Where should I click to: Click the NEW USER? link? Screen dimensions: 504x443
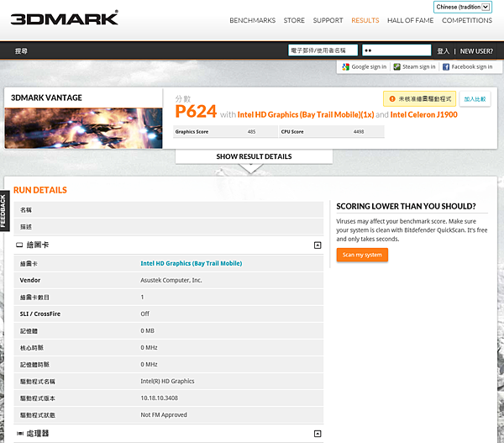[476, 51]
